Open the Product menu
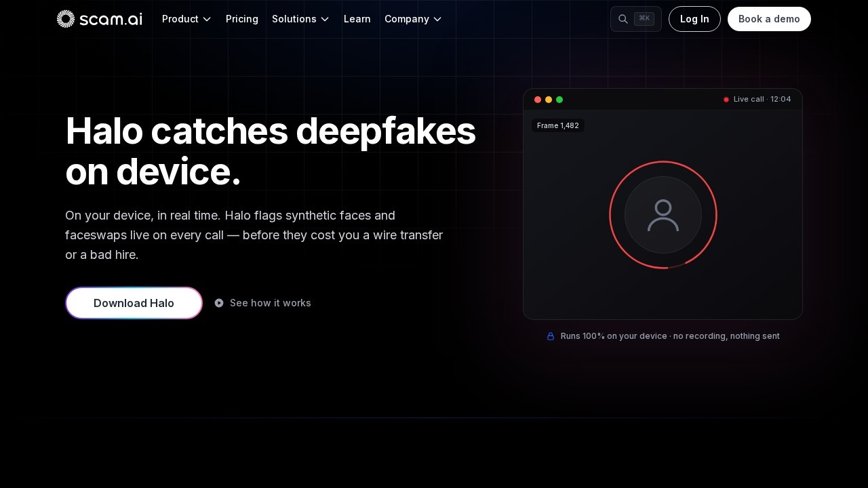This screenshot has height=488, width=868. coord(186,19)
